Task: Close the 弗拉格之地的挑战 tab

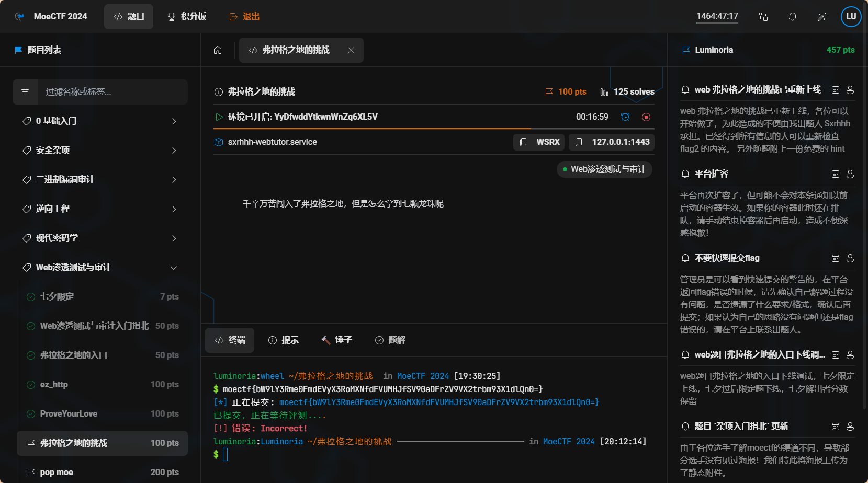Action: 351,50
